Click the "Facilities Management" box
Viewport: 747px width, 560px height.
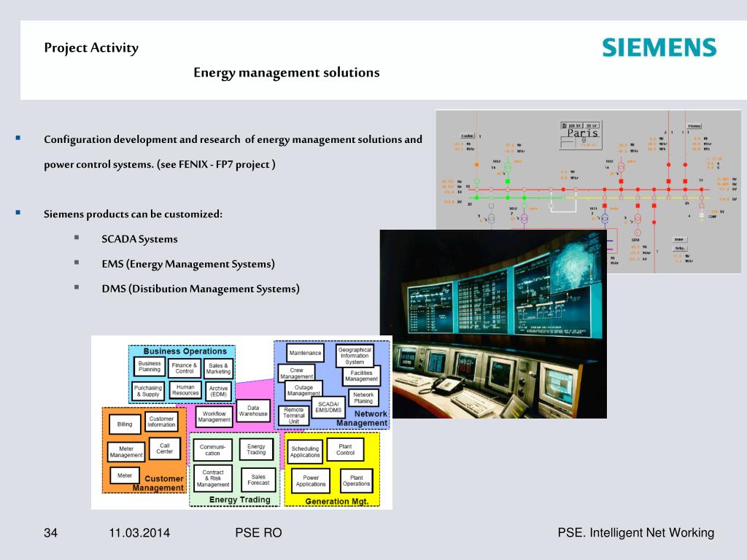(x=362, y=376)
